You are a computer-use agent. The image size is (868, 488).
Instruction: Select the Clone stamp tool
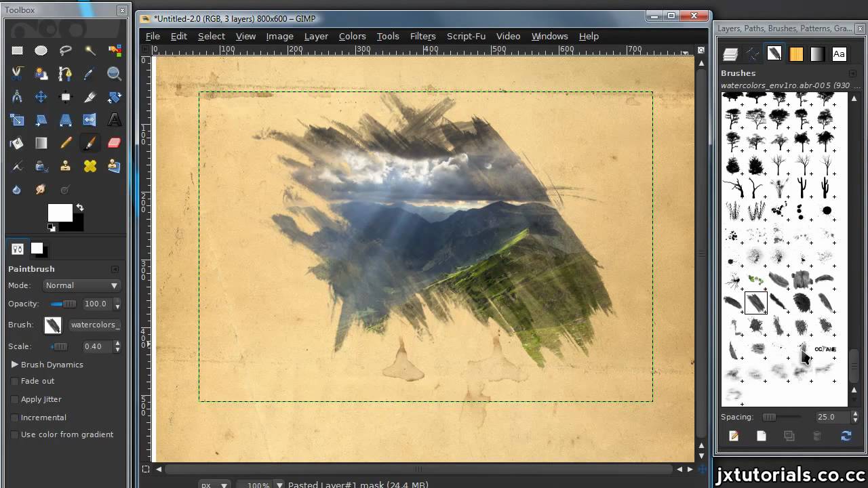(x=64, y=166)
